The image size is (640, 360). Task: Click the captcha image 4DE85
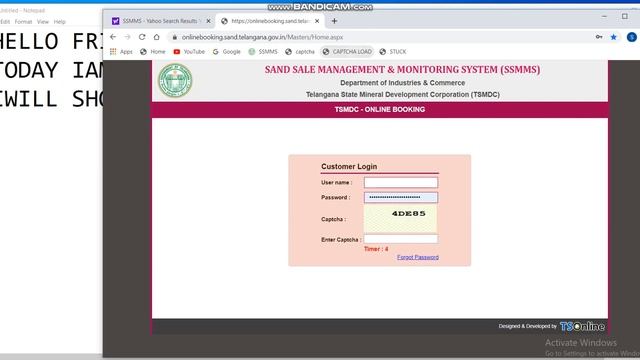(x=400, y=219)
